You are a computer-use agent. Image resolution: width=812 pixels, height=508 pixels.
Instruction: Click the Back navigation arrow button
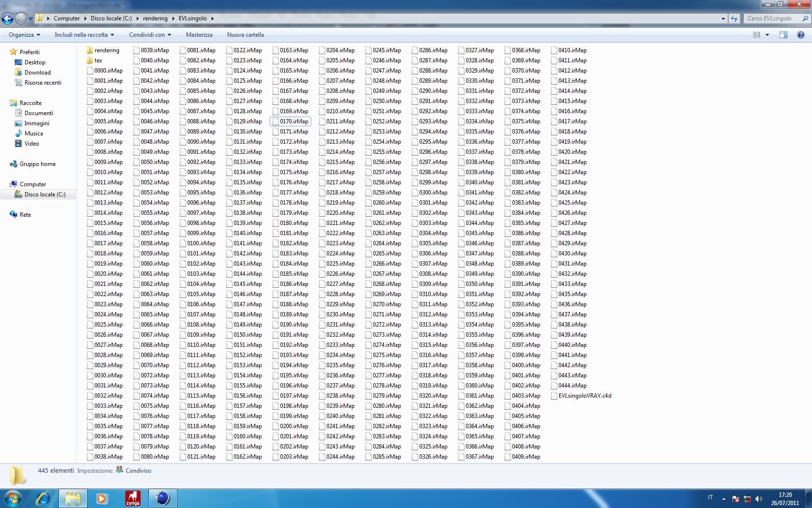point(7,18)
